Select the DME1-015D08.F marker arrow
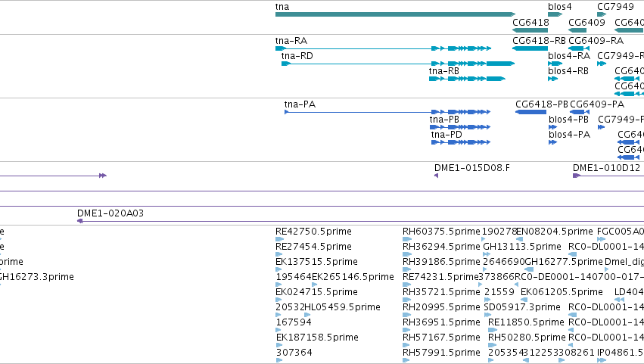 click(x=436, y=176)
